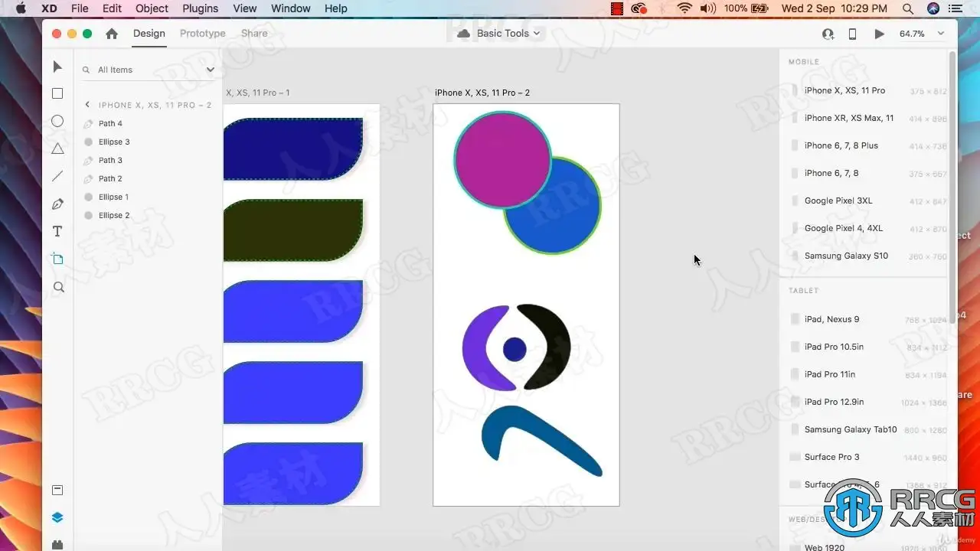Open the Window menu
This screenshot has height=551, width=980.
(291, 8)
